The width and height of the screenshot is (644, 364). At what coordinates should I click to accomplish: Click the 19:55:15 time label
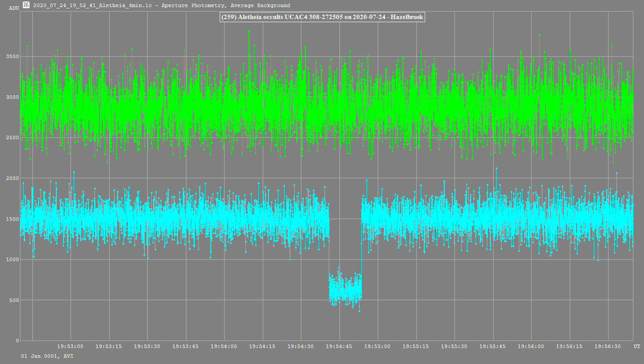(416, 346)
